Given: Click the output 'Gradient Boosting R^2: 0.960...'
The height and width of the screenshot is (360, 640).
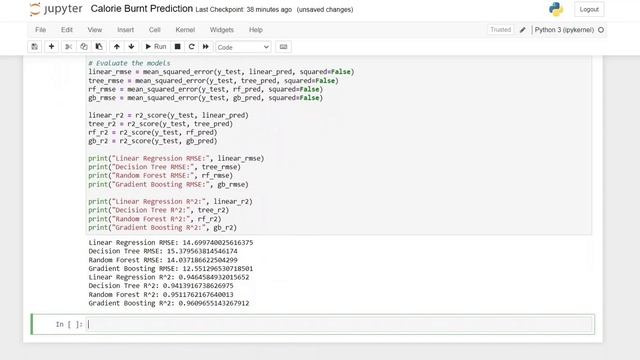Looking at the screenshot, I should (x=169, y=303).
